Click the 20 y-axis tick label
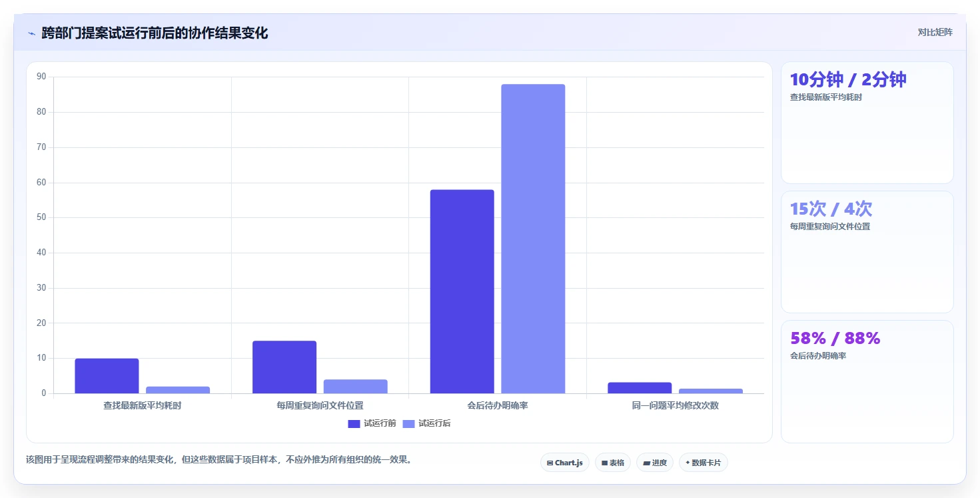This screenshot has height=498, width=980. (41, 323)
